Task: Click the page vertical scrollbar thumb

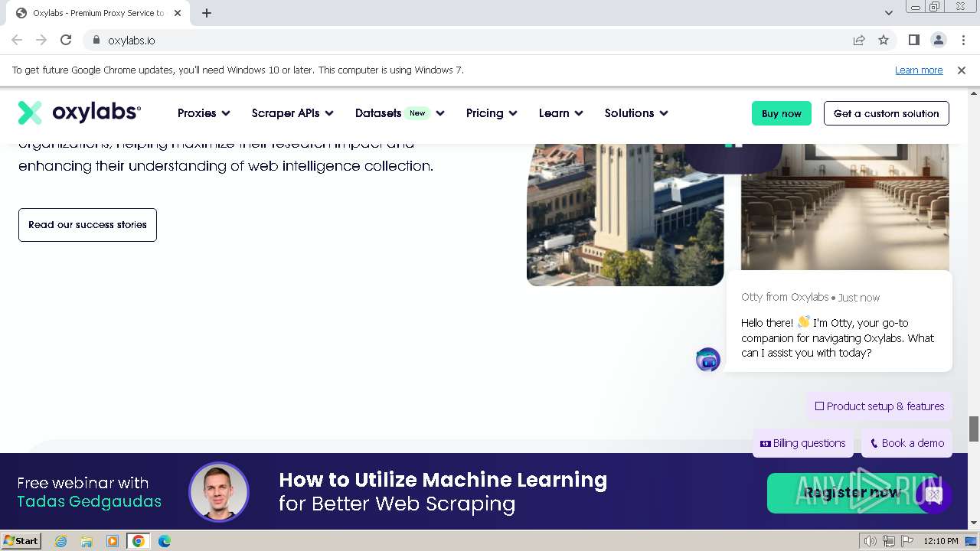Action: (974, 429)
